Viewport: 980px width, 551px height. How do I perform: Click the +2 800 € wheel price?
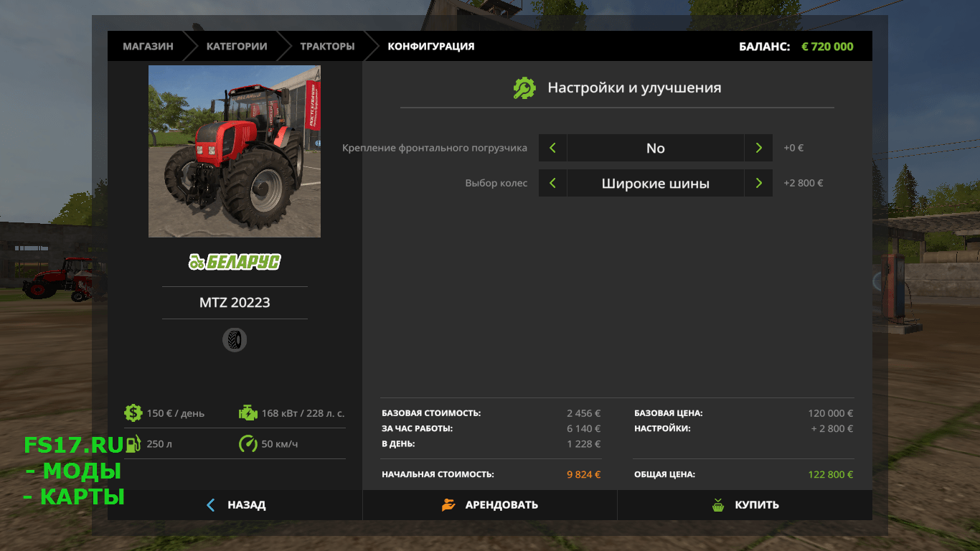[804, 183]
